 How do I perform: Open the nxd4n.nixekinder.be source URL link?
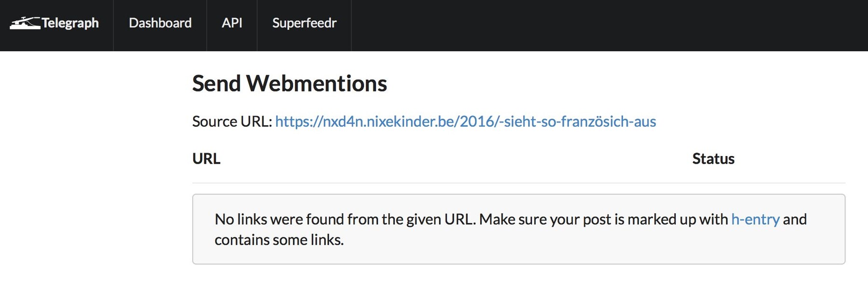click(465, 121)
